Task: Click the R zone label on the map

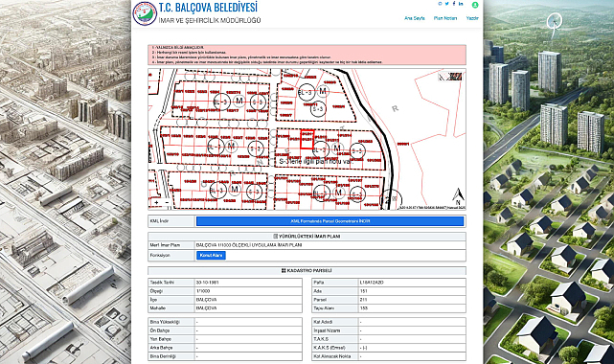Action: tap(395, 108)
